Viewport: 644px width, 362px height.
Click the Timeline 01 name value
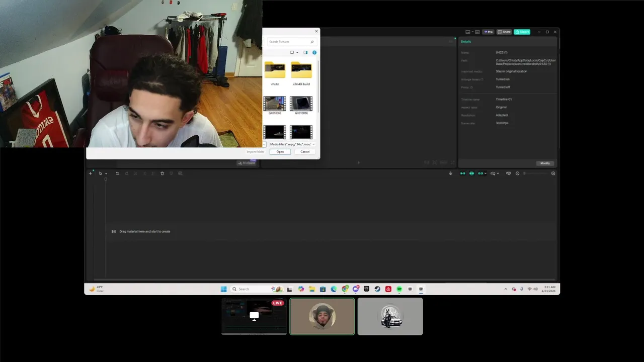pos(504,99)
